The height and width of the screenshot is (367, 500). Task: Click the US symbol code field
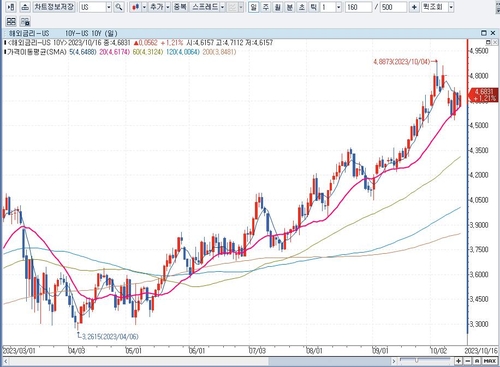[93, 7]
